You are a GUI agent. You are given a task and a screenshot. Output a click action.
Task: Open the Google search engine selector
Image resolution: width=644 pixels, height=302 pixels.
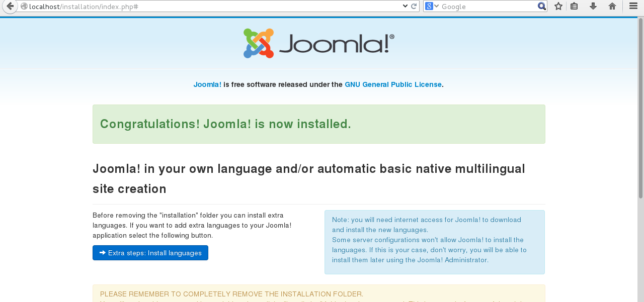point(432,6)
